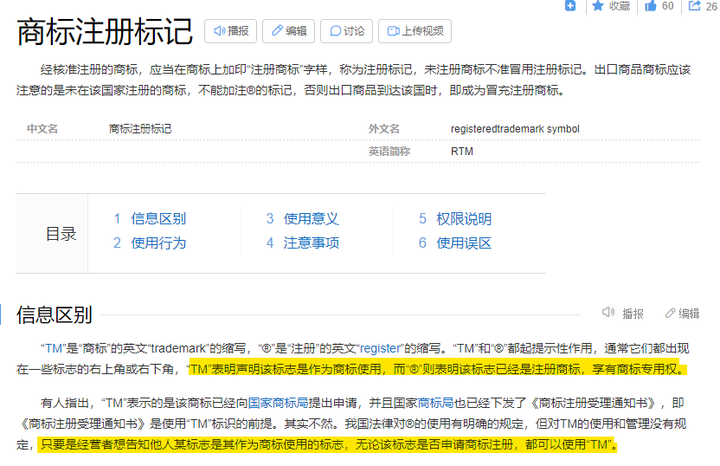Click the page title 商标注册标记
720x466 pixels.
click(x=105, y=32)
